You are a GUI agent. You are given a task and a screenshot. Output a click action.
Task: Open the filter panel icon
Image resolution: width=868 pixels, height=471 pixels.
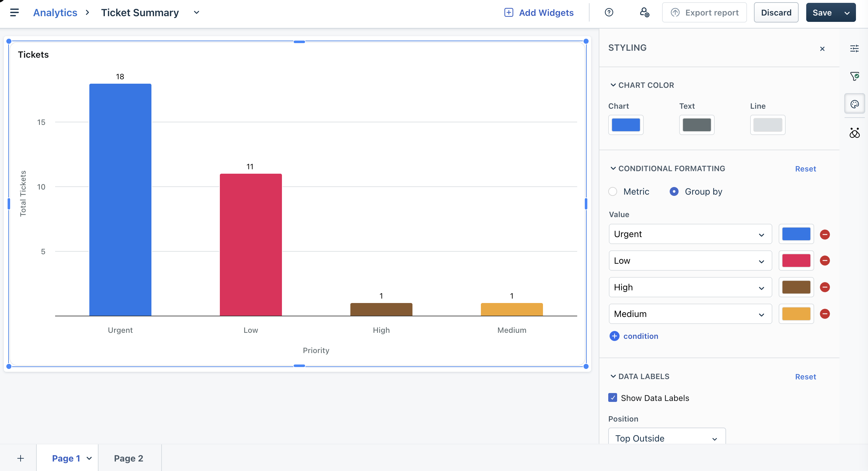(854, 76)
